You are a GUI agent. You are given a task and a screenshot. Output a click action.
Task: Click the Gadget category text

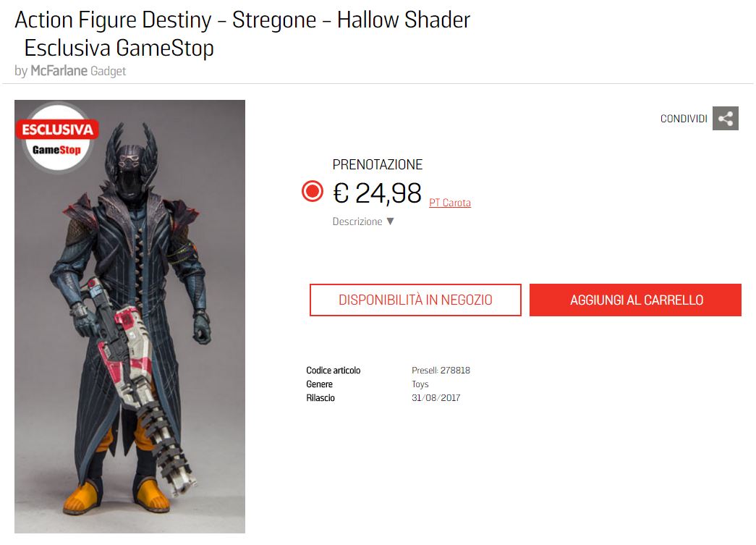pos(108,71)
